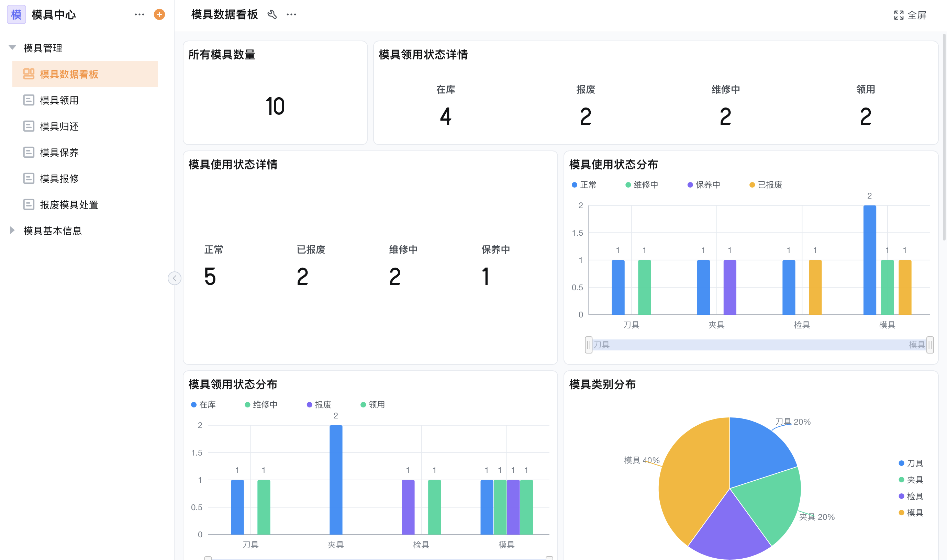Toggle 报废 legend in 模具领用状态分布 chart
The image size is (947, 560).
(319, 404)
